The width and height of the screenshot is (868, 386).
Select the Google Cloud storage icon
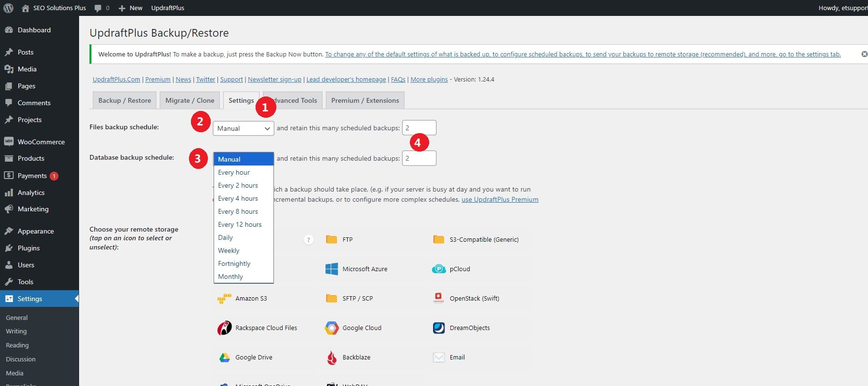332,328
